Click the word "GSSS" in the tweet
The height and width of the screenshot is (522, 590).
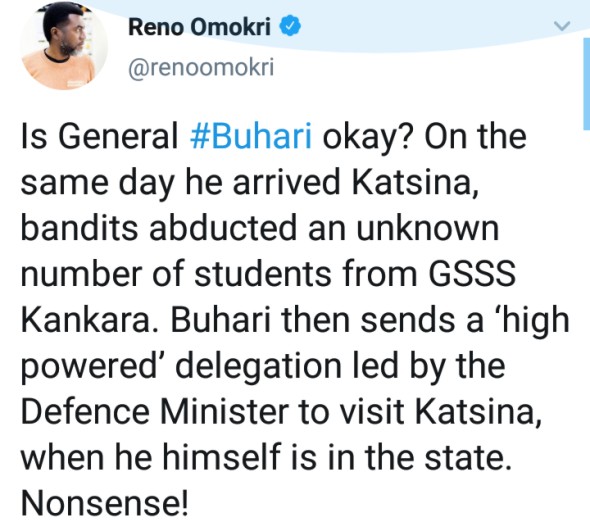pyautogui.click(x=472, y=273)
